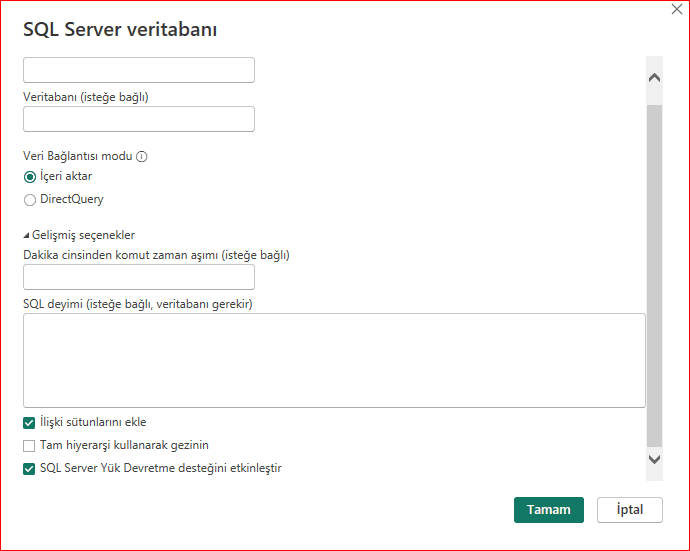Click the SQL deyimi label text
Screen dimensions: 690x551
[x=137, y=304]
